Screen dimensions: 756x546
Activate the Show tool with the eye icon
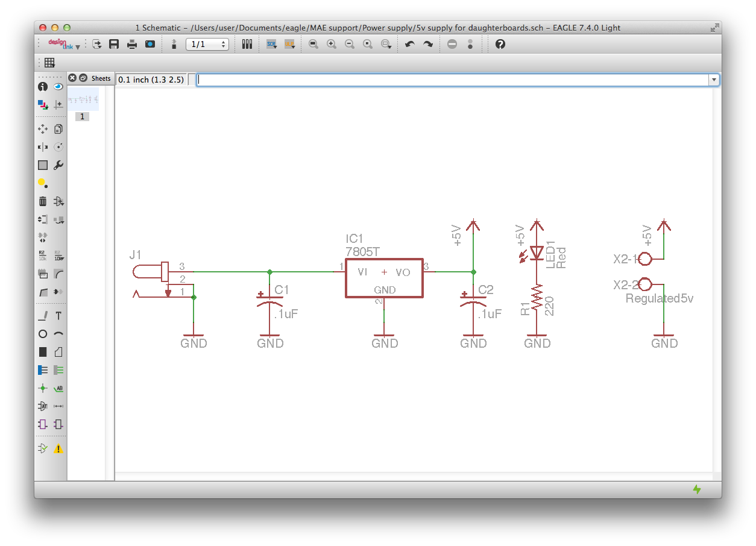point(58,86)
